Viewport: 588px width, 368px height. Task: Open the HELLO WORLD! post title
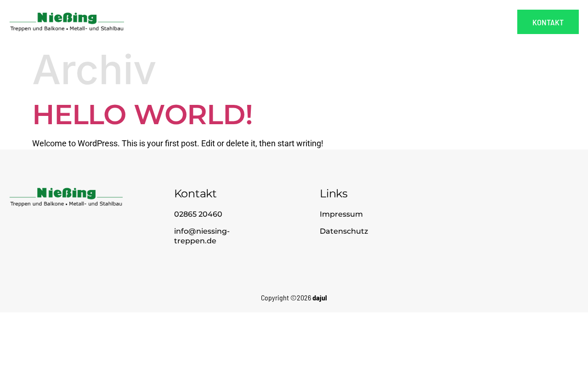pos(142,115)
